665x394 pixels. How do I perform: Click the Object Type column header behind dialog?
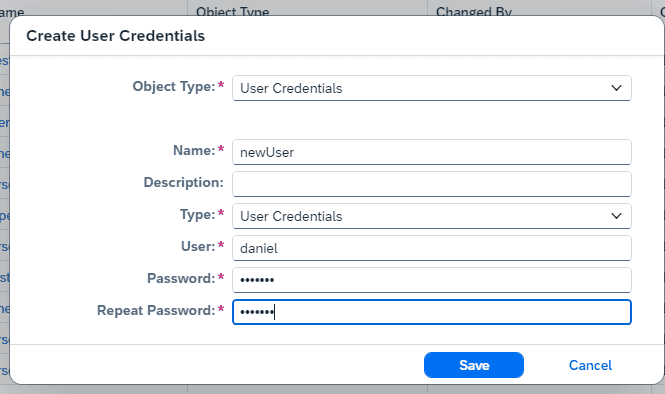point(232,11)
